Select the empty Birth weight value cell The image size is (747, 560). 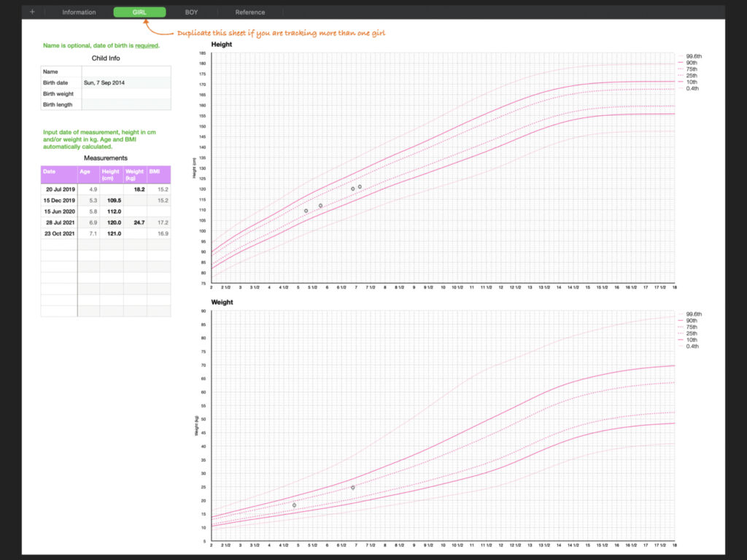pyautogui.click(x=125, y=93)
